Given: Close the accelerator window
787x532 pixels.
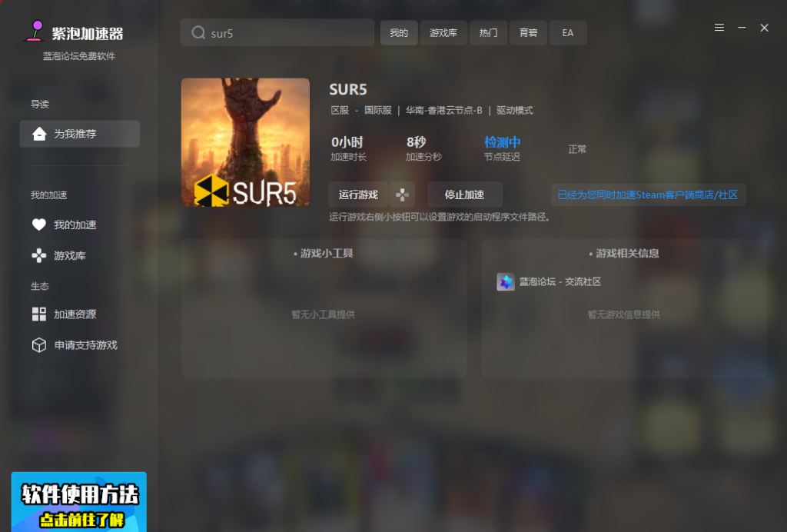Looking at the screenshot, I should [765, 28].
